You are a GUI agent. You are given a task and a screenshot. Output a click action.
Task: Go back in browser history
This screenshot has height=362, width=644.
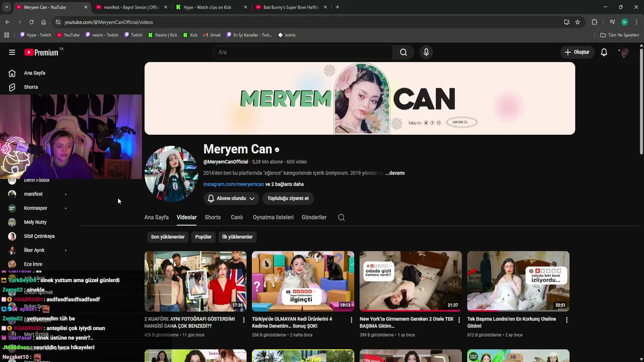7,22
